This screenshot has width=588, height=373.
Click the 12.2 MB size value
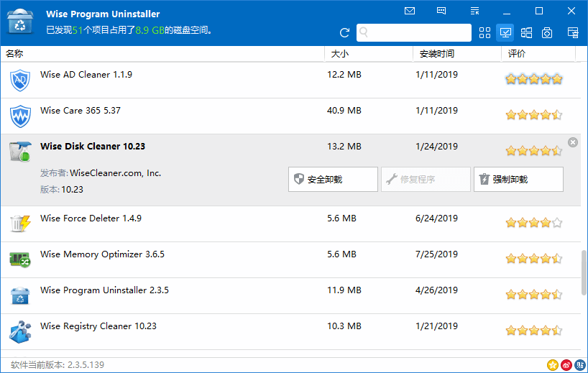click(x=344, y=75)
